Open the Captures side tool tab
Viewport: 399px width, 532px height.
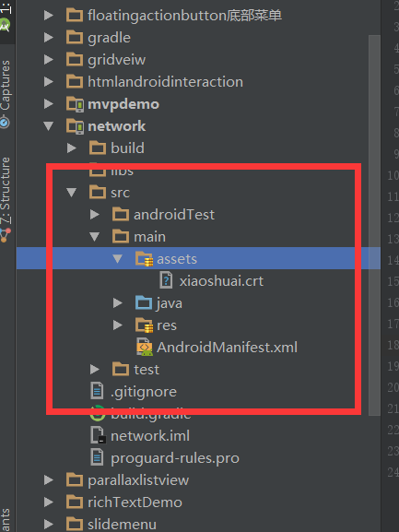[x=6, y=93]
